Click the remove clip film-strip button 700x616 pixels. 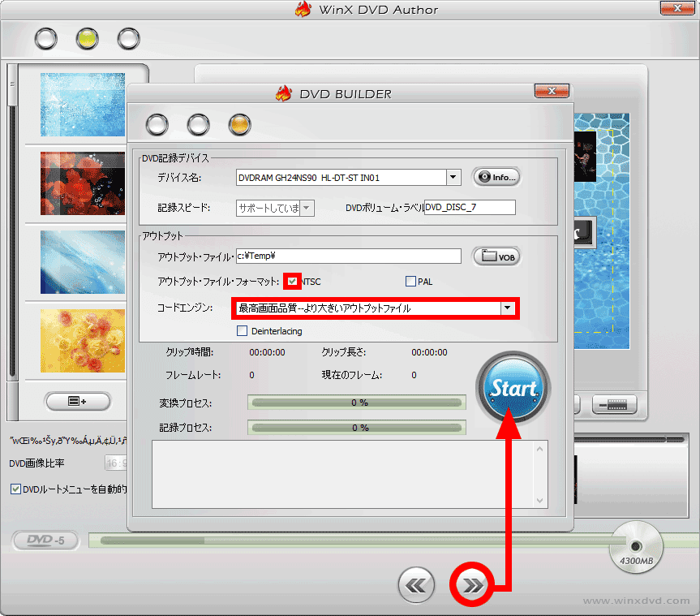(x=614, y=405)
